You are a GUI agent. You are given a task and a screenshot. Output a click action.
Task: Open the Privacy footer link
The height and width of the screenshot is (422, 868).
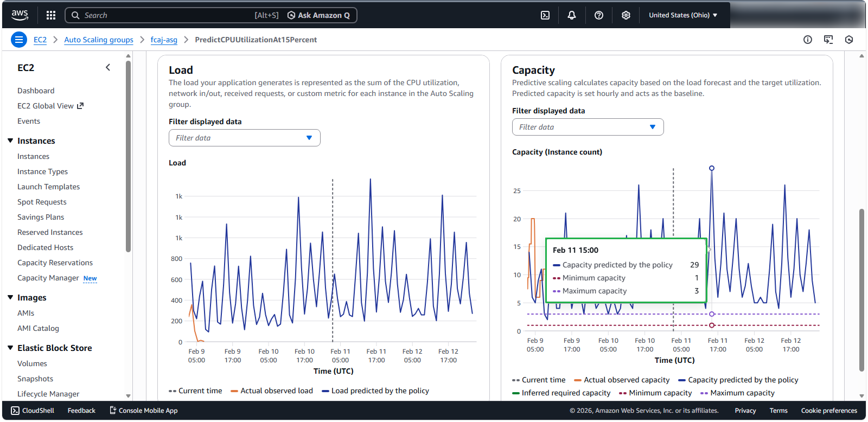[745, 411]
